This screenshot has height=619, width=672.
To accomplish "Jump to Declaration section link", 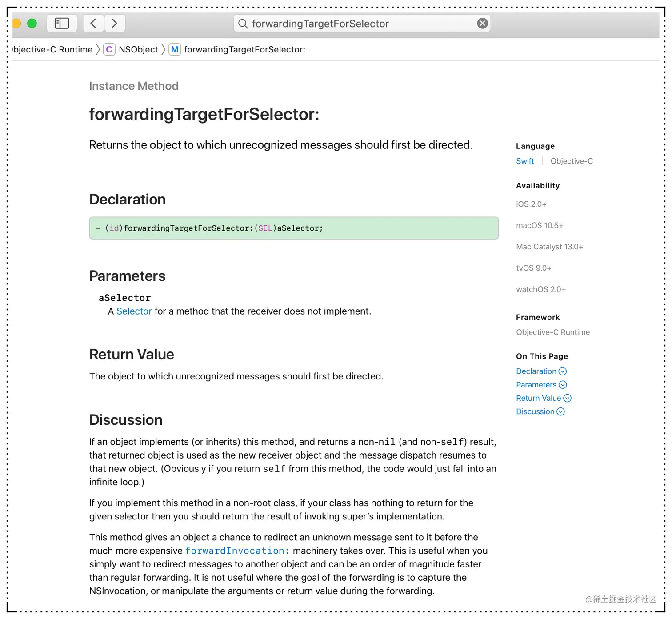I will pyautogui.click(x=536, y=371).
